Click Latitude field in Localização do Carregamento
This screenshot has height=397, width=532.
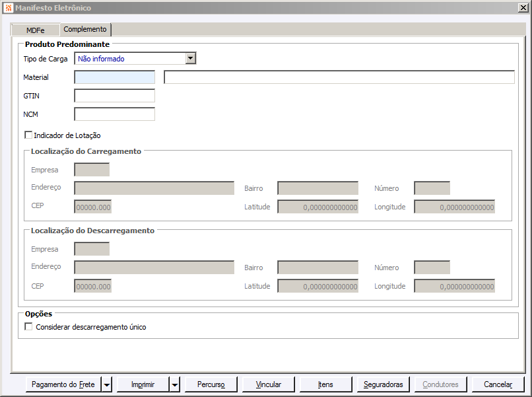pyautogui.click(x=318, y=207)
